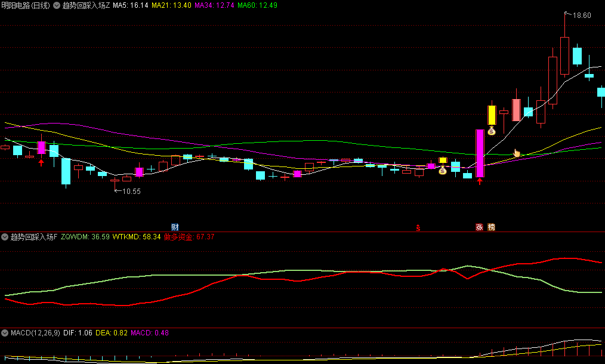Click the 18.60 high price label
Viewport: 605px width, 364px height.
[x=582, y=16]
